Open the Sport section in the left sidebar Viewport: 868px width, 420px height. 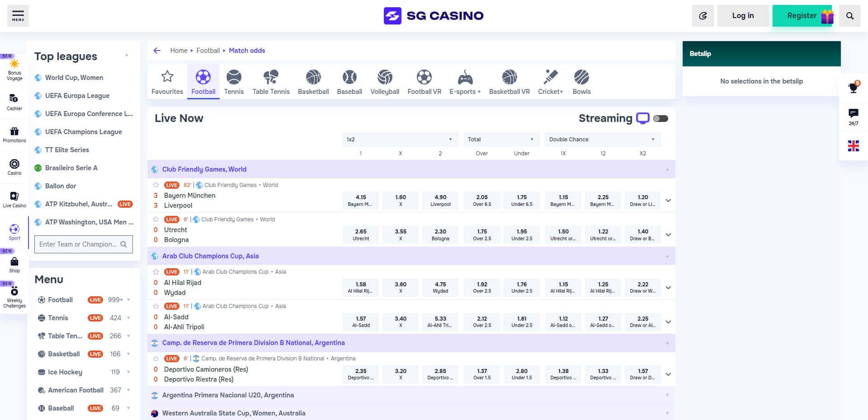click(x=14, y=231)
